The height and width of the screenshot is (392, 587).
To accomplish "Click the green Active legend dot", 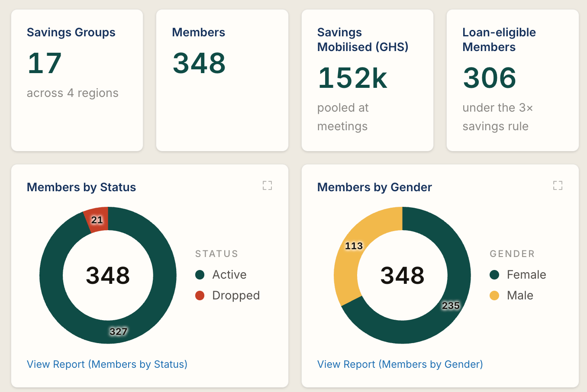I will coord(200,275).
